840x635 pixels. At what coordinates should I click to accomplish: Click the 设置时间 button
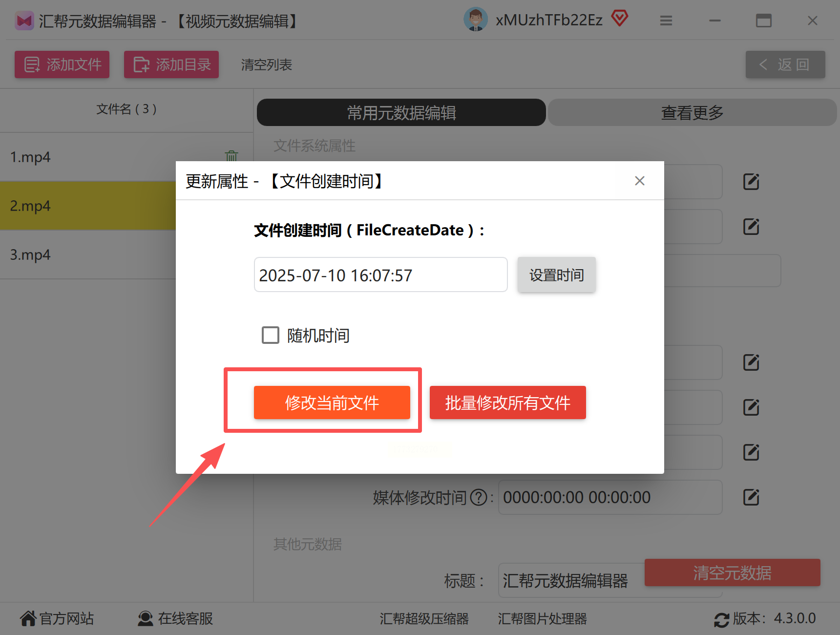pyautogui.click(x=557, y=275)
